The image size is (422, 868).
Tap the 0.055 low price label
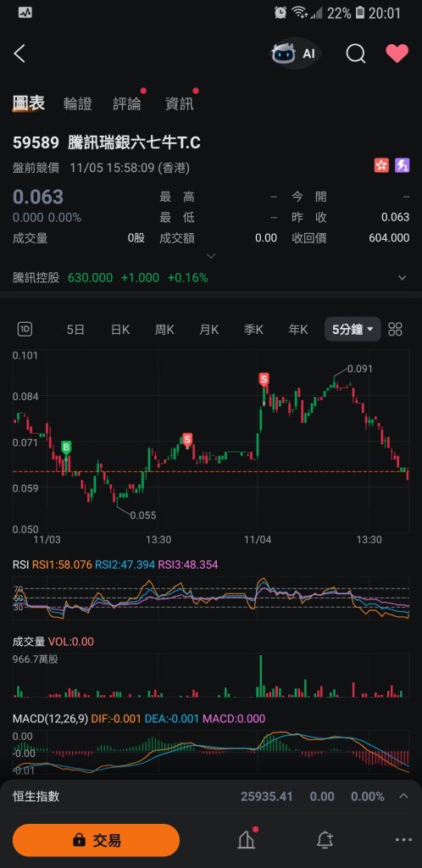[143, 515]
